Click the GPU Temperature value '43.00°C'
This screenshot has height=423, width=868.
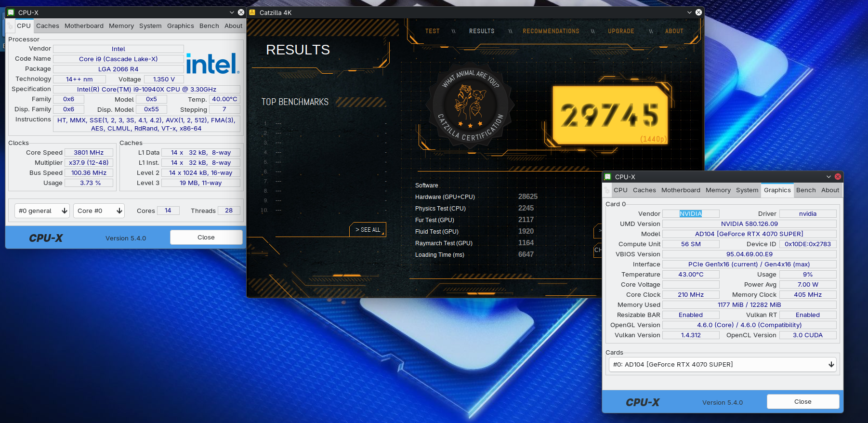691,275
